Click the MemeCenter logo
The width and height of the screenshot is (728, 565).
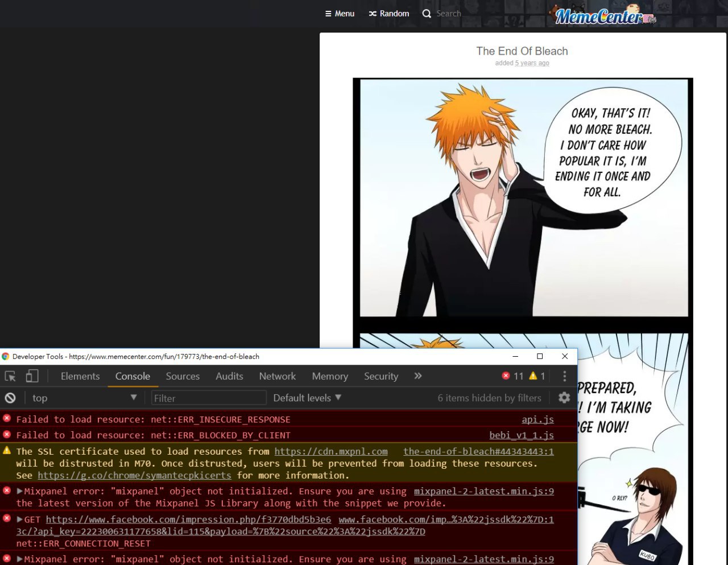(603, 15)
